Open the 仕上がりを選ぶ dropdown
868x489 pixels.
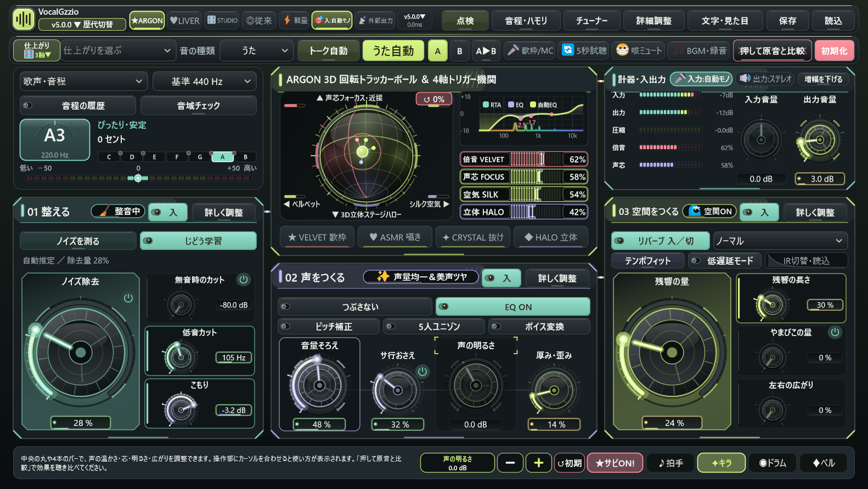tap(117, 50)
